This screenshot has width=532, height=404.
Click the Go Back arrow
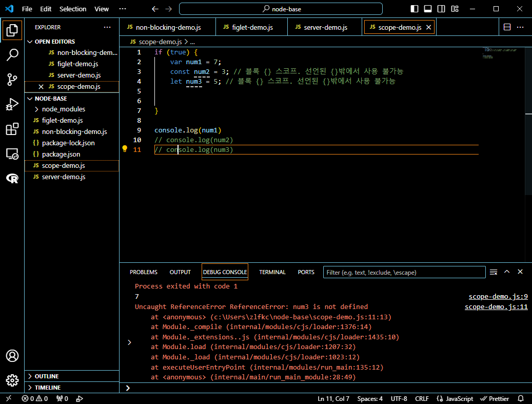(x=155, y=9)
